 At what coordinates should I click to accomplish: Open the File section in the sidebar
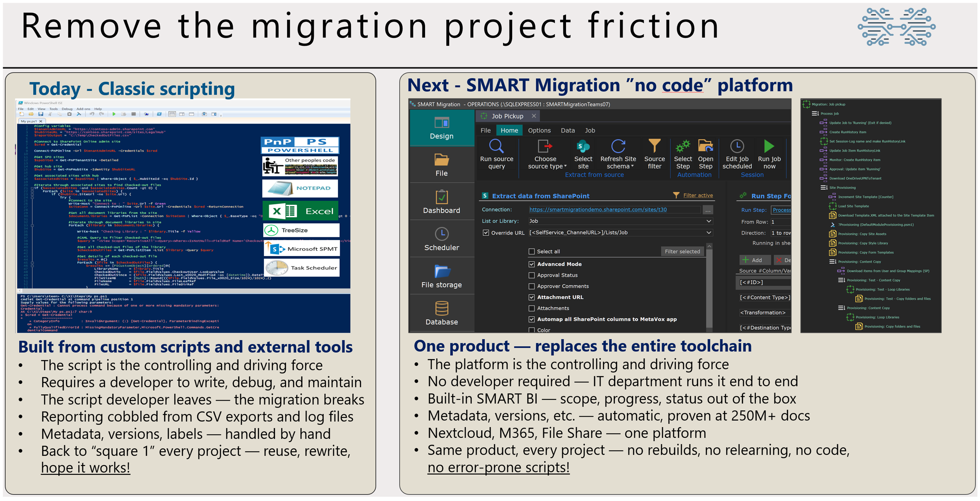tap(441, 165)
